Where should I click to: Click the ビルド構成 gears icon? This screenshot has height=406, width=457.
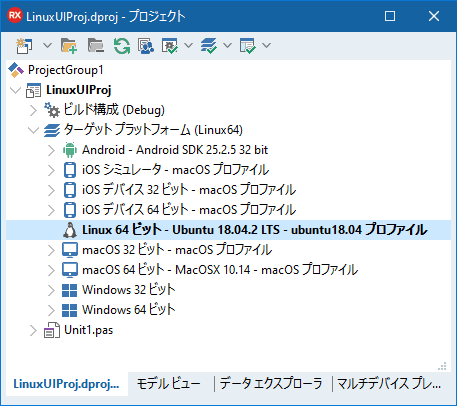pyautogui.click(x=52, y=110)
